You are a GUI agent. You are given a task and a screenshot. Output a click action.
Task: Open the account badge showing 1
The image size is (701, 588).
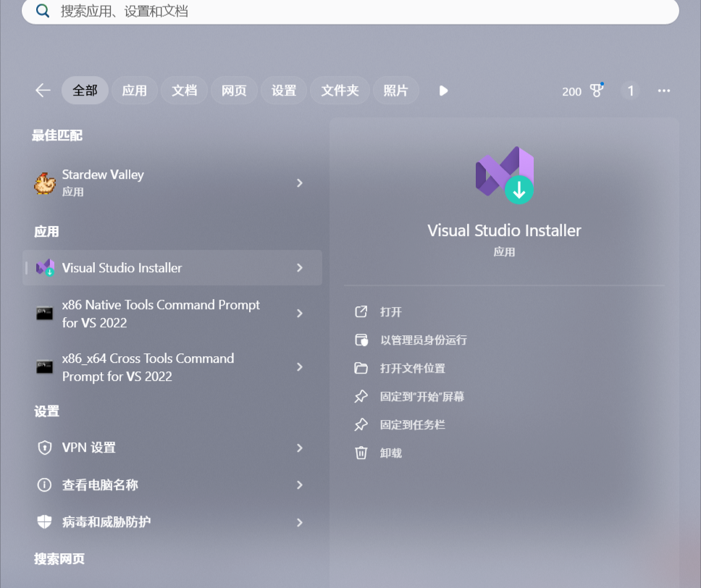(630, 91)
